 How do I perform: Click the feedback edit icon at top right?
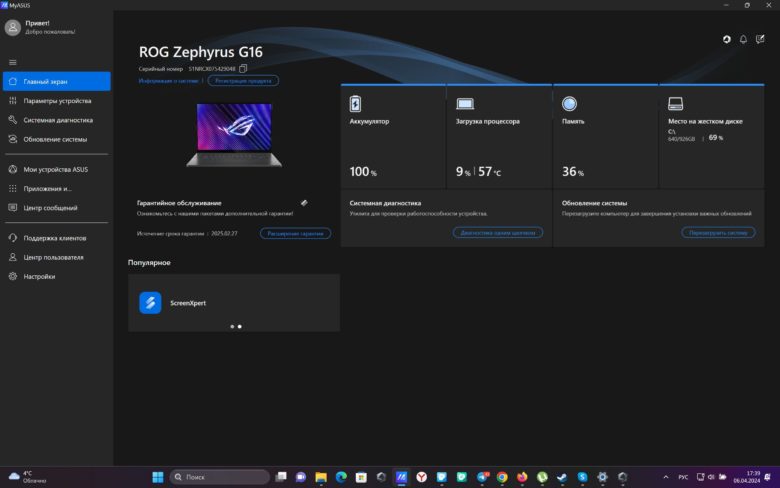760,39
